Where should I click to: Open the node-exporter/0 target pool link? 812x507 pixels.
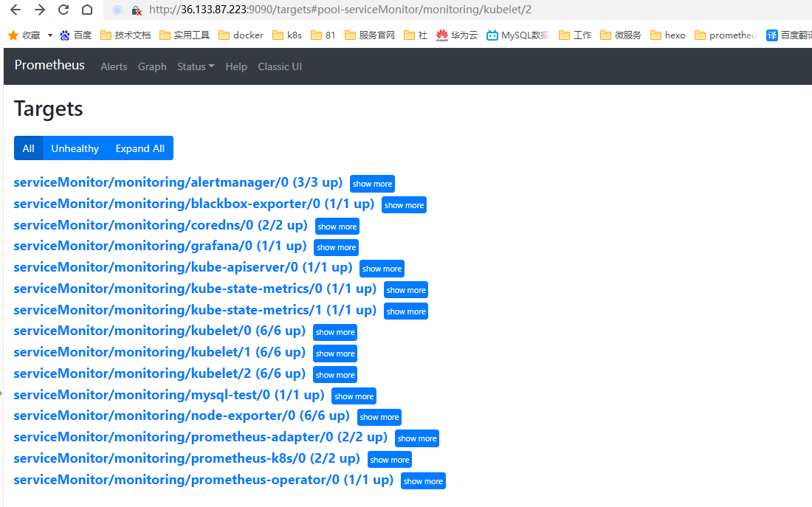(x=182, y=415)
